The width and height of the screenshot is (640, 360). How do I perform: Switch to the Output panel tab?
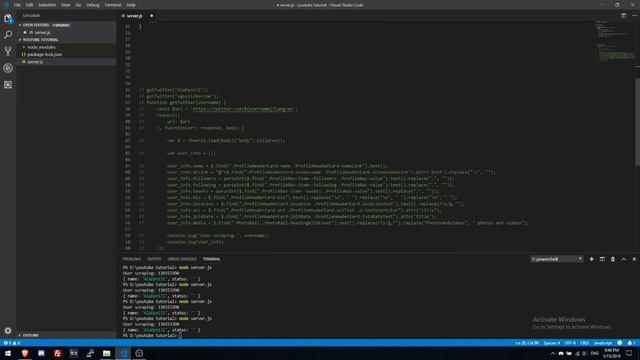coord(154,259)
